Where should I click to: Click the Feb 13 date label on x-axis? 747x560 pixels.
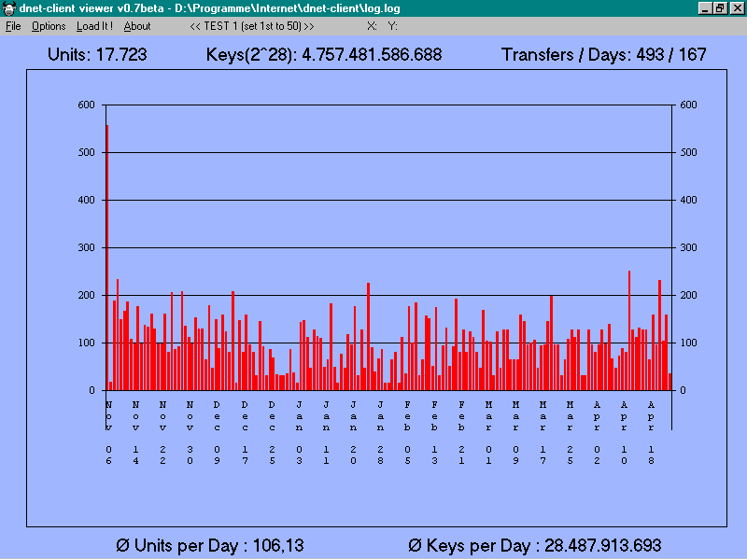[434, 432]
